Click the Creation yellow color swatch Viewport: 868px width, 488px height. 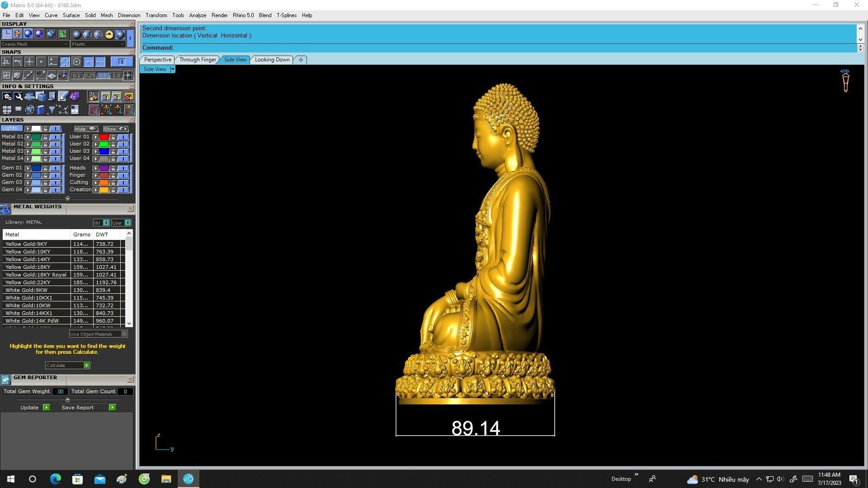tap(104, 190)
